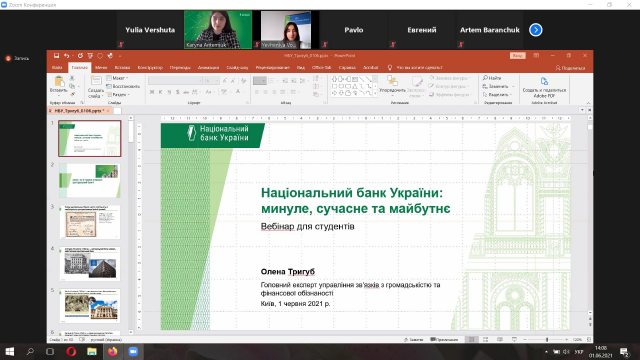The width and height of the screenshot is (640, 360).
Task: Click the zoom slider handle in status bar
Action: [547, 340]
